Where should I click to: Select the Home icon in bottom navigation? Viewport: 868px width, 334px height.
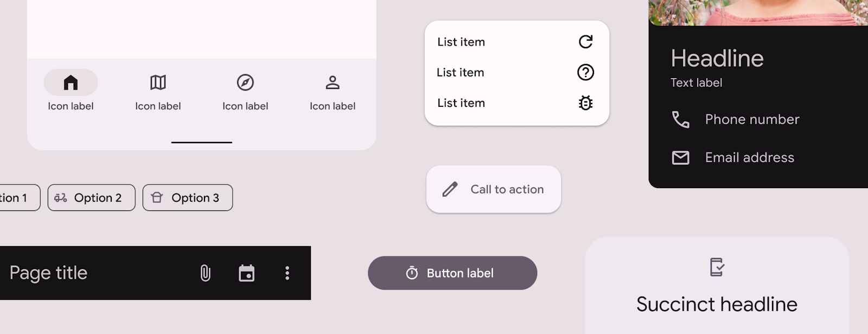pos(71,82)
